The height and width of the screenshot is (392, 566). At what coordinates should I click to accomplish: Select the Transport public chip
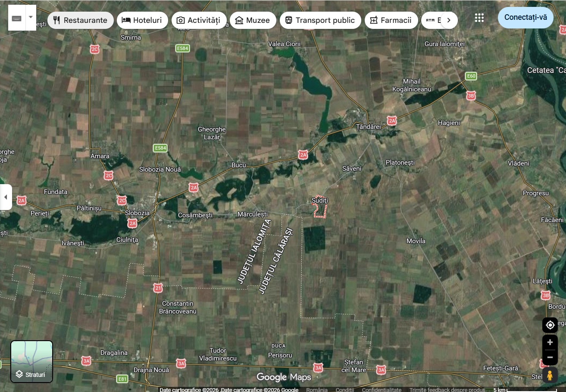[320, 20]
